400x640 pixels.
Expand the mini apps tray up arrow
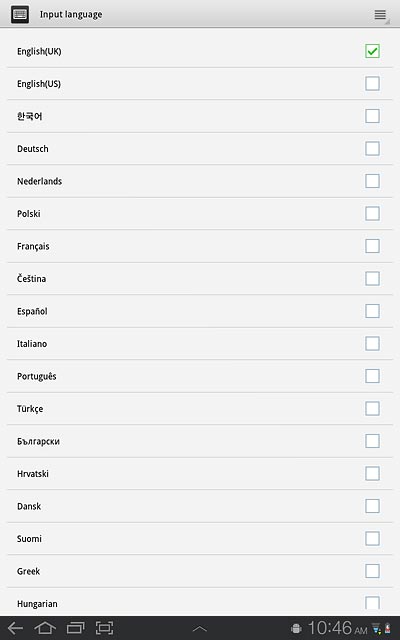click(x=200, y=629)
